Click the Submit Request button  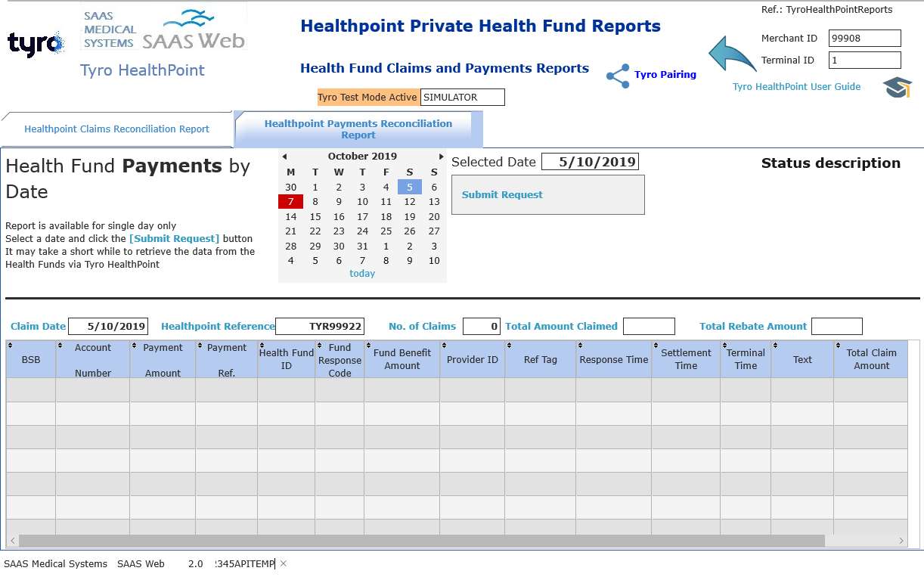pos(548,195)
